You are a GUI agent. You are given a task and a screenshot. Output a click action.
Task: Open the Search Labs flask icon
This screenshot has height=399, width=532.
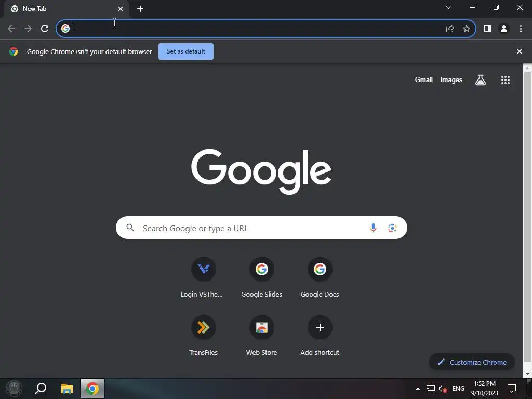[x=481, y=79]
